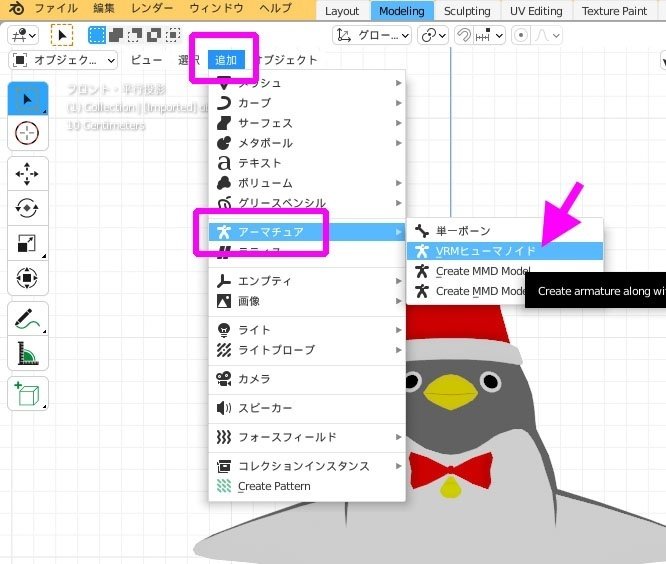This screenshot has width=666, height=564.
Task: Click the Create Pattern entry
Action: [x=307, y=486]
